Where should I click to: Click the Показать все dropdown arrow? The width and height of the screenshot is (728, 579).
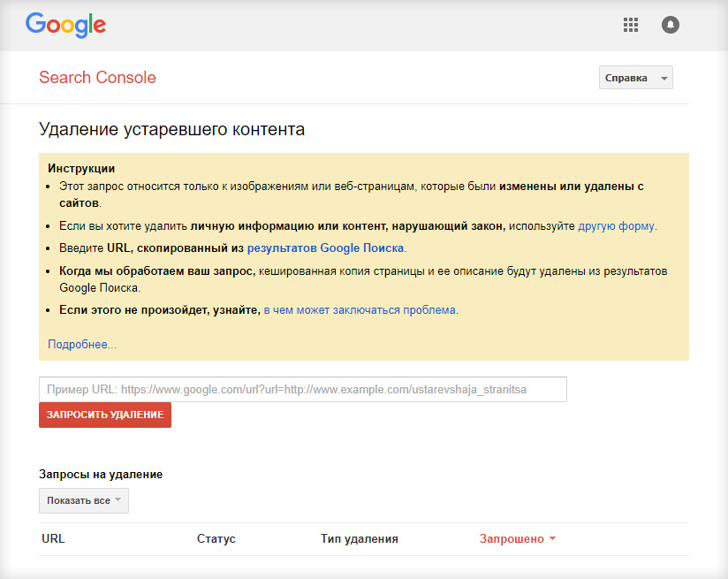(118, 499)
